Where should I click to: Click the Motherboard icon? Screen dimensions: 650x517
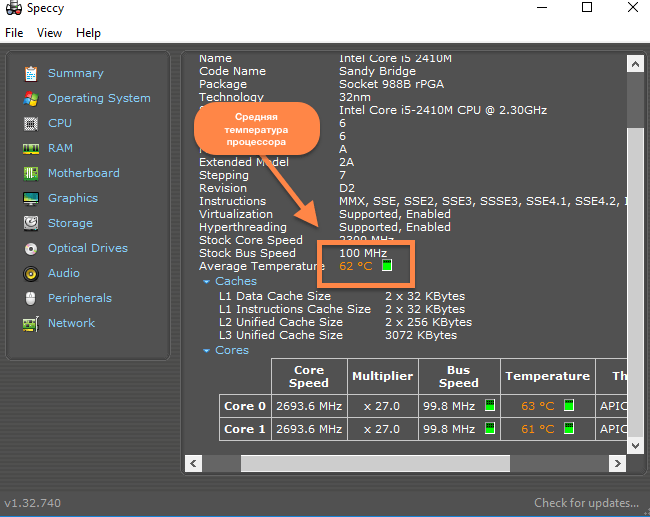click(31, 173)
